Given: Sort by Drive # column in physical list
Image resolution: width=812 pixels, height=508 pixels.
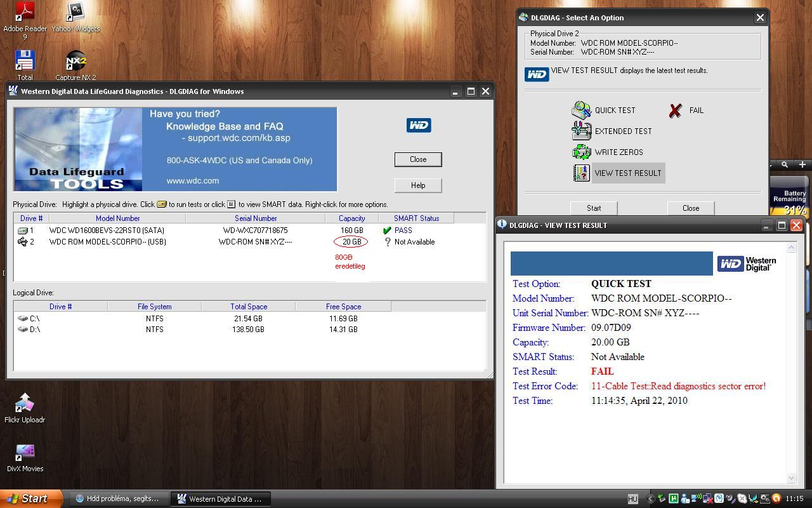Looking at the screenshot, I should pyautogui.click(x=32, y=218).
